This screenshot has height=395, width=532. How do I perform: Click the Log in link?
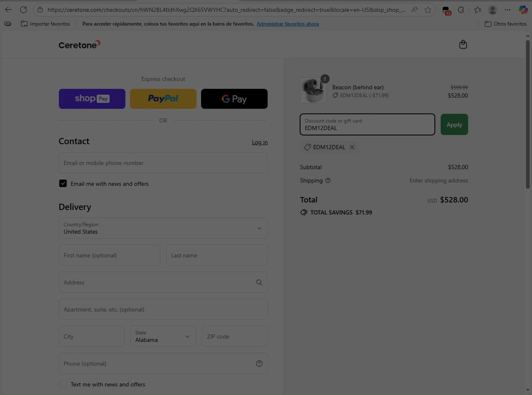pos(260,142)
